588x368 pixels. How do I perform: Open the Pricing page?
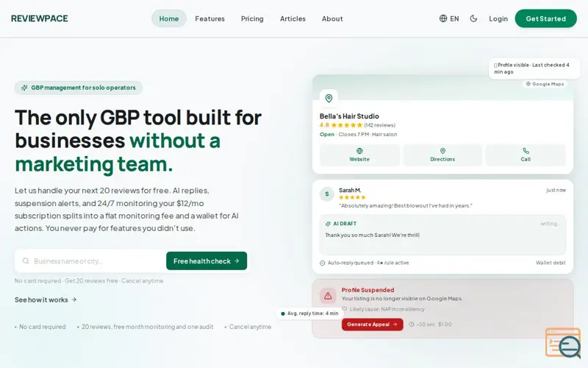pyautogui.click(x=252, y=18)
